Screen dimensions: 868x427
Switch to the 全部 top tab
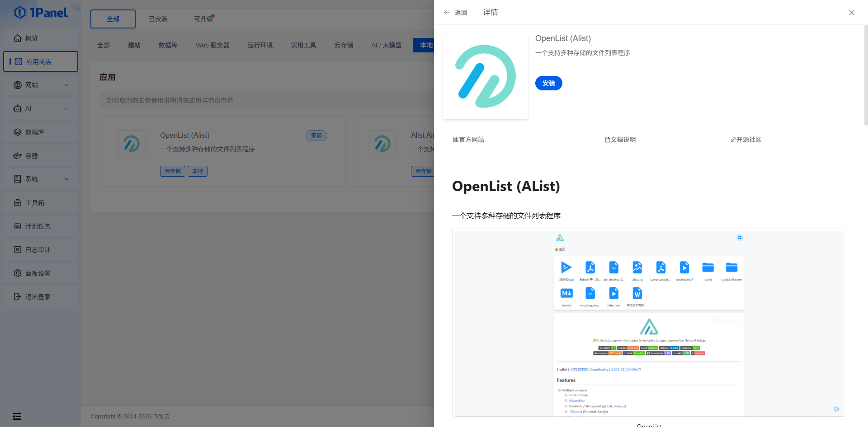pyautogui.click(x=113, y=19)
